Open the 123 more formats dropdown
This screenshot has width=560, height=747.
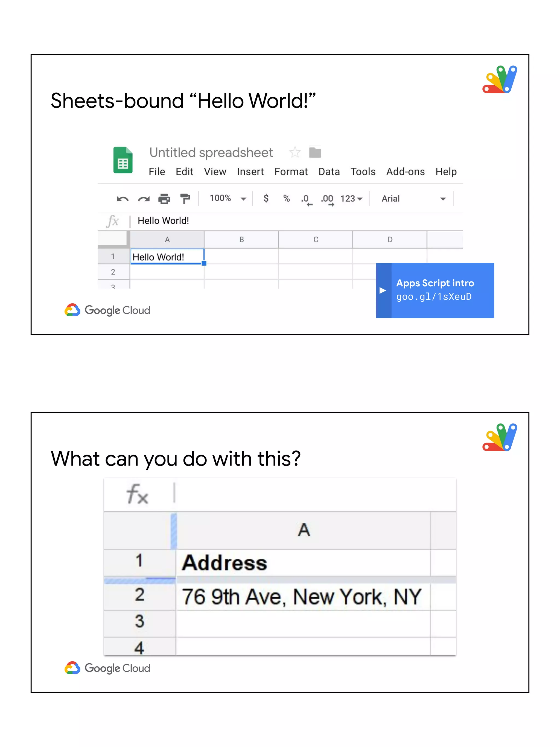tap(351, 199)
